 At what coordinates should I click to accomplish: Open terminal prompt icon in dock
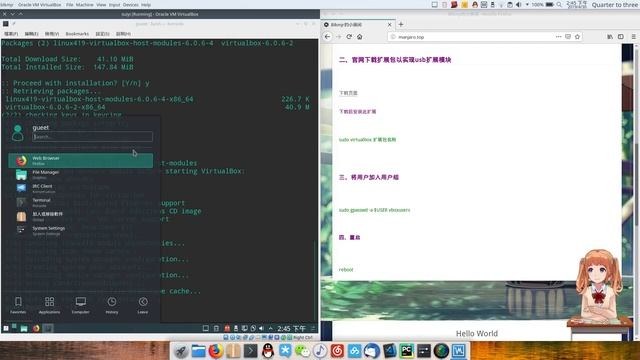click(250, 351)
